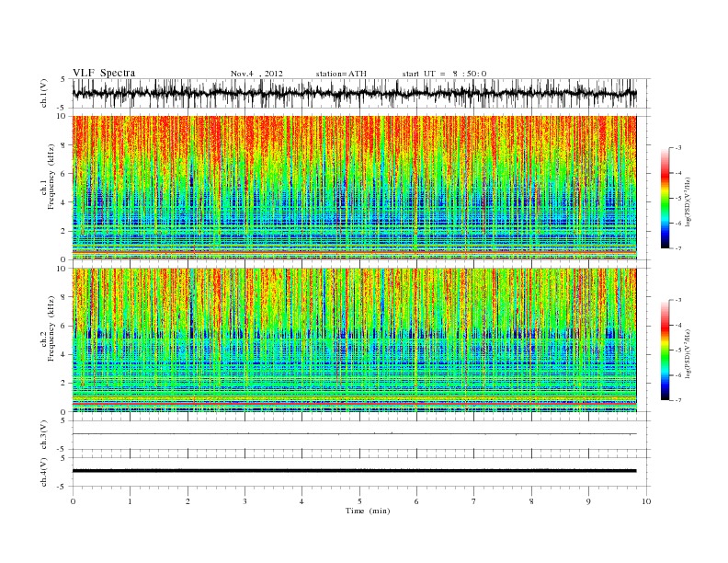Screen dimensions: 728x563
Task: Click the time axis tick label "2"
Action: click(188, 501)
